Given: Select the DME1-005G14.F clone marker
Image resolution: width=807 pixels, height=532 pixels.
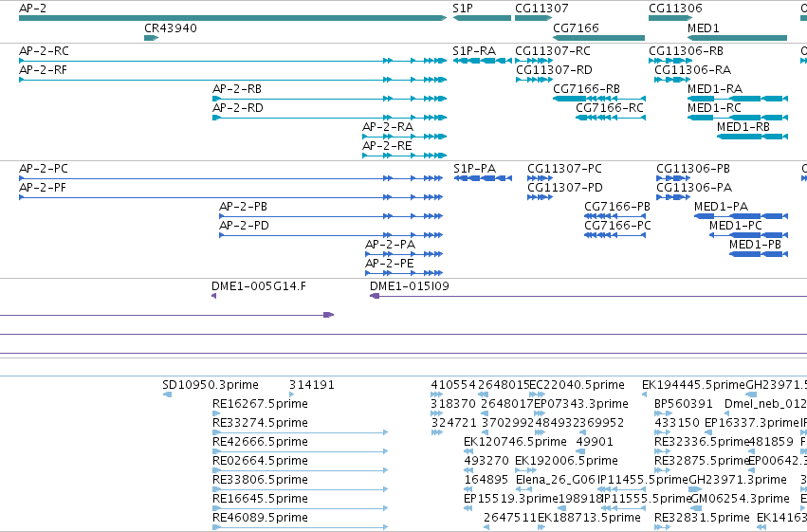Looking at the screenshot, I should [x=213, y=296].
